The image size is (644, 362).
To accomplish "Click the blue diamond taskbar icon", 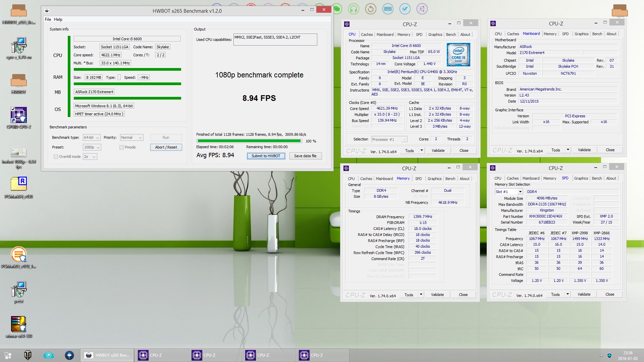I will [69, 355].
